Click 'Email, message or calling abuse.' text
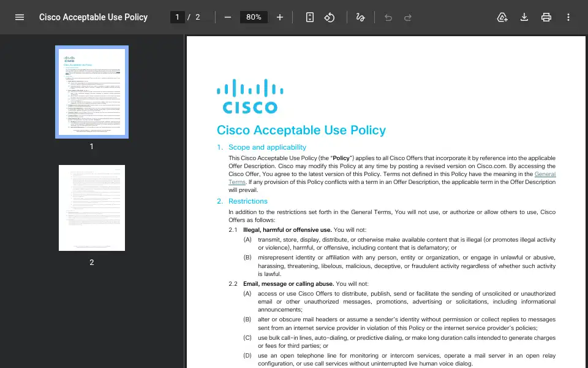The image size is (588, 368). (x=288, y=284)
